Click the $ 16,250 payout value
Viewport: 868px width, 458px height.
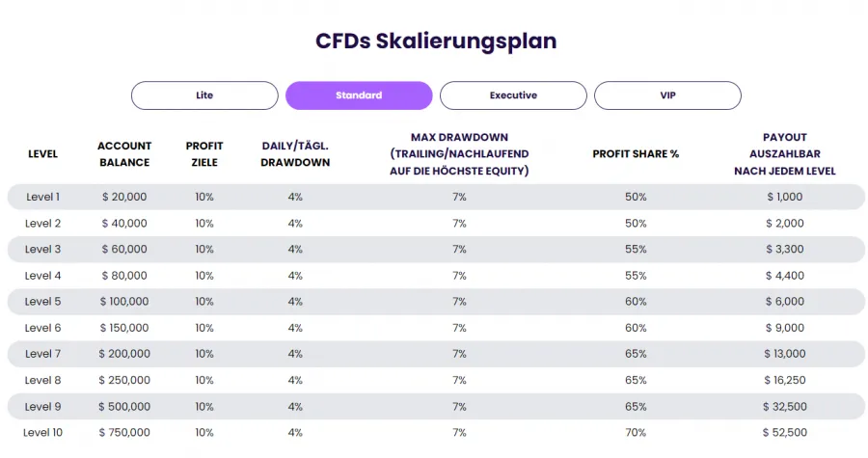pyautogui.click(x=785, y=380)
